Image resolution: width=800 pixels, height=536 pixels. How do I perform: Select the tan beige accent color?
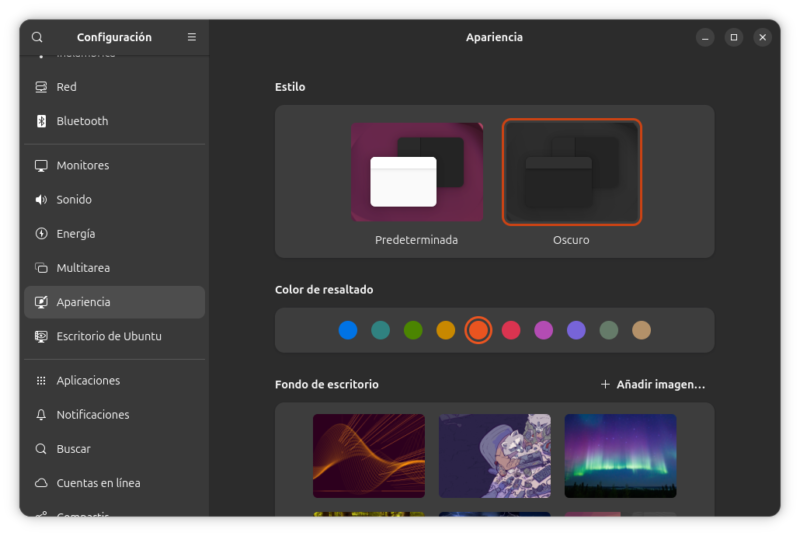[642, 330]
